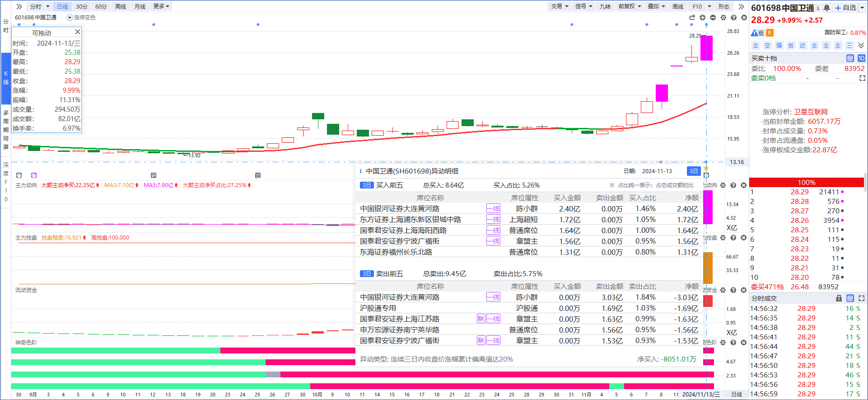The image size is (868, 400).
Task: Click the 日线 label in bottom-right corner
Action: pyautogui.click(x=737, y=395)
